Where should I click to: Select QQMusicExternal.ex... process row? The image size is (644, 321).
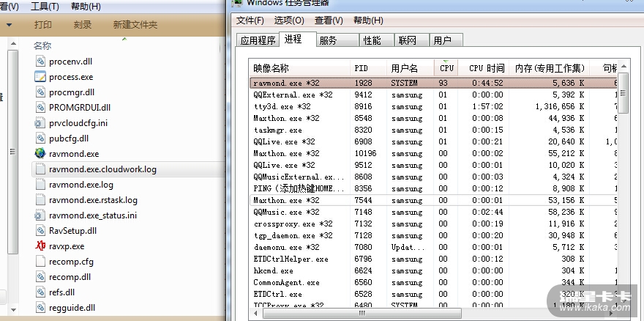pos(433,177)
